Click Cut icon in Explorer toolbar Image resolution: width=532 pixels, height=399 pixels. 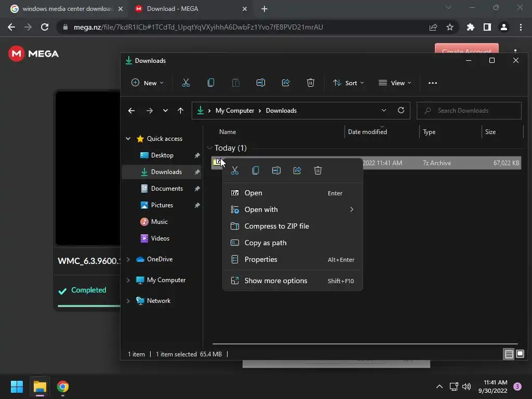(186, 83)
